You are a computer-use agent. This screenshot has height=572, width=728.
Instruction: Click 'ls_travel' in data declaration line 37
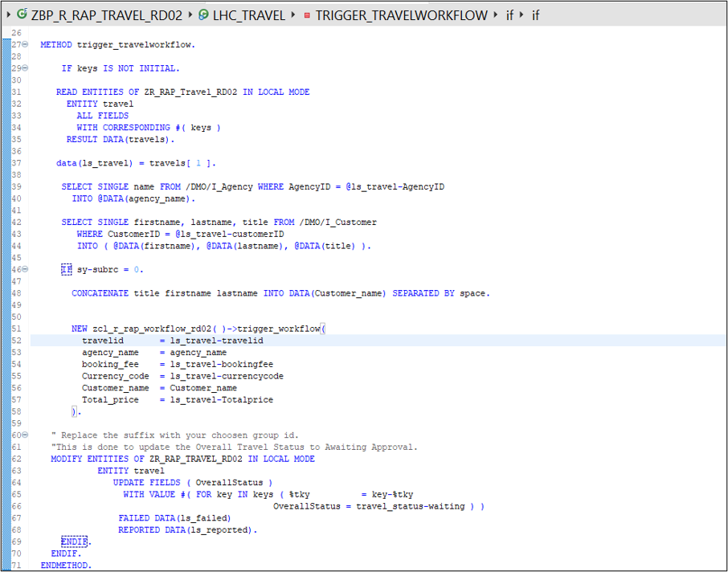[105, 163]
